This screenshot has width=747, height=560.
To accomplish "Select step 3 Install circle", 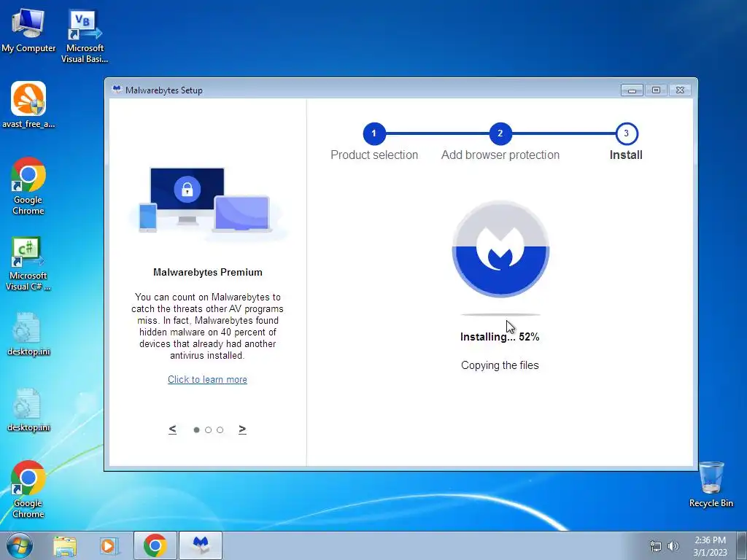I will (x=627, y=133).
